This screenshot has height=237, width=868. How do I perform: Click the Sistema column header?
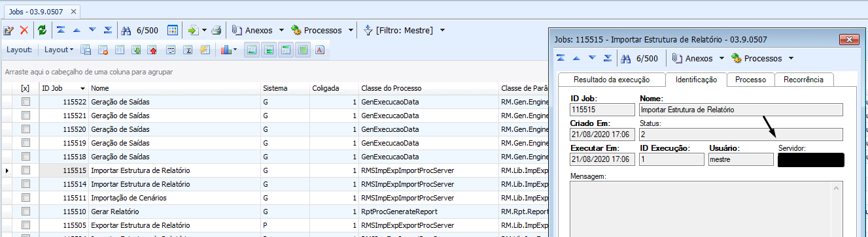[285, 88]
